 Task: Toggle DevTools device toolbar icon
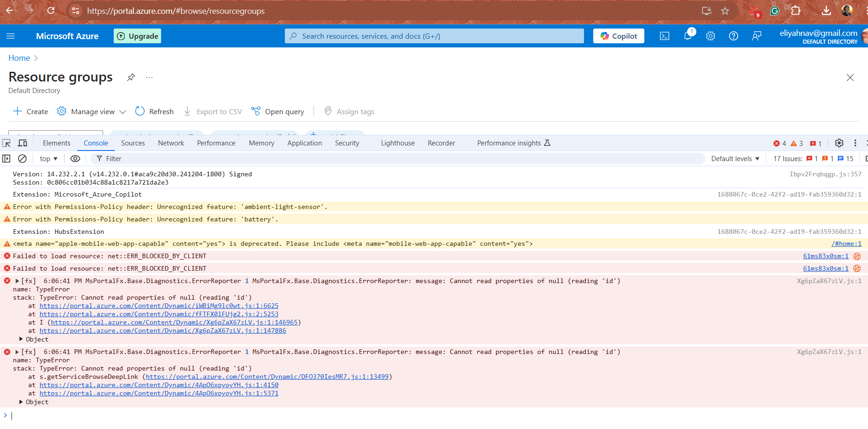[23, 143]
